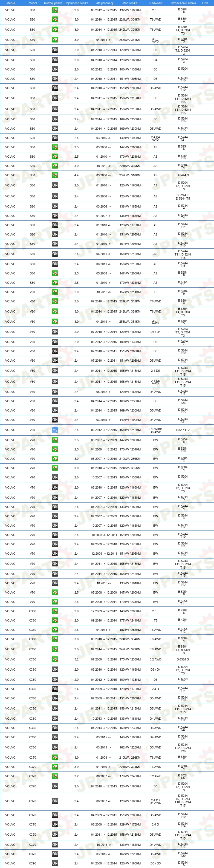Viewport: 214px width, 868px height.
Task: Click ON icon in S60 2.4 D4 AWD 140kW row
Action: click(x=55, y=138)
